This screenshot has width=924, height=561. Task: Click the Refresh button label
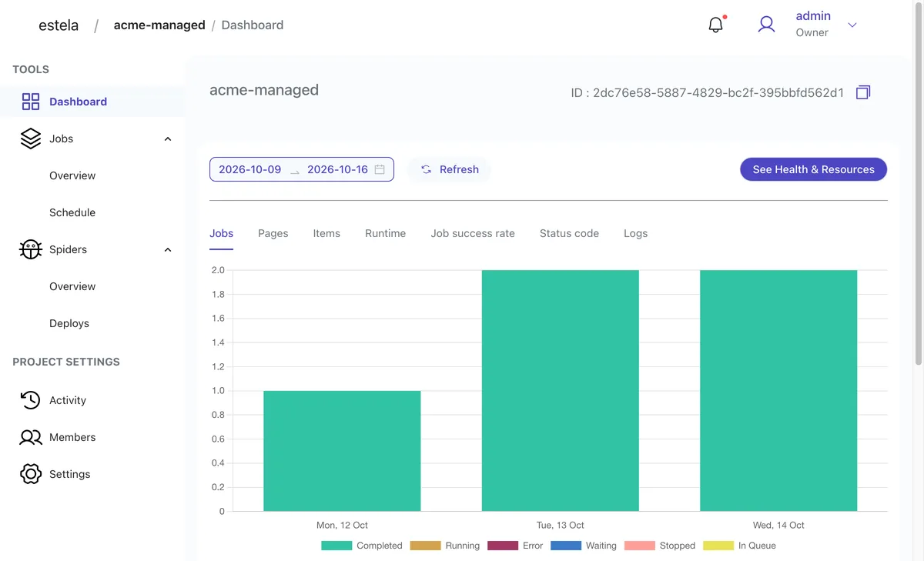point(459,169)
